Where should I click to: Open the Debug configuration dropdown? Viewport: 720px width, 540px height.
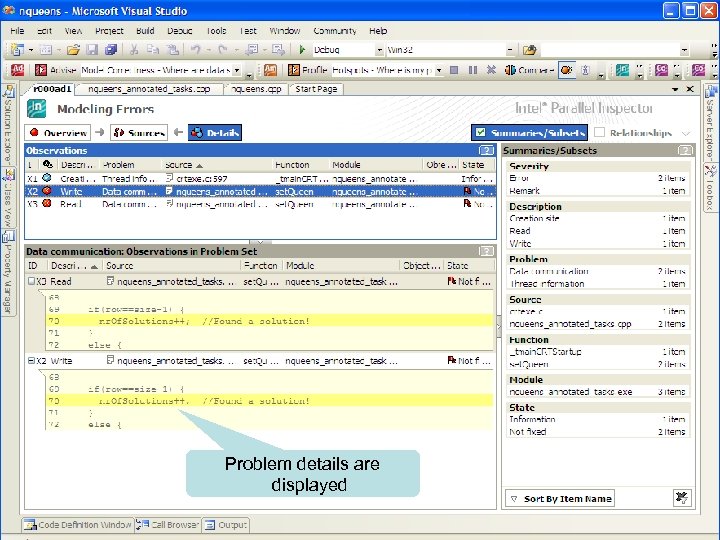coord(379,50)
